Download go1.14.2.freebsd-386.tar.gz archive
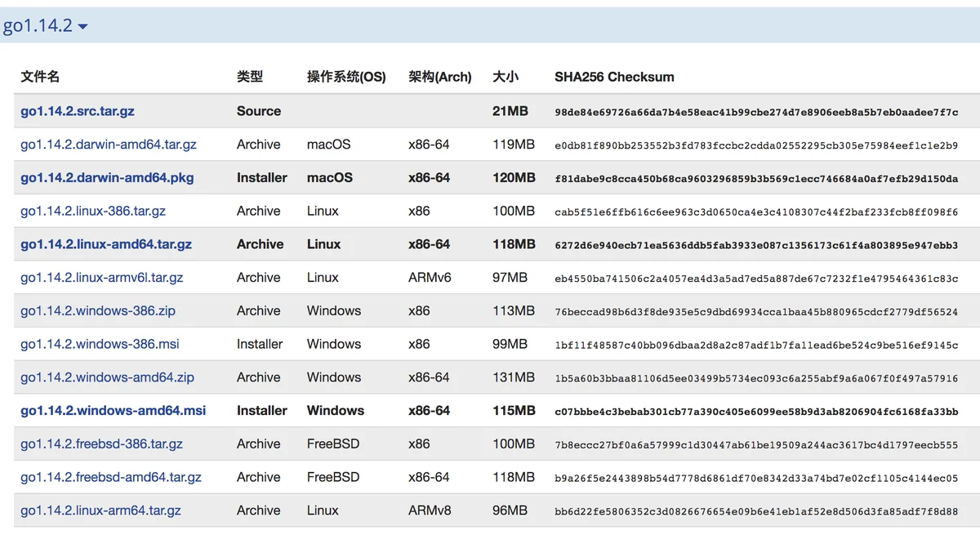 coord(101,444)
